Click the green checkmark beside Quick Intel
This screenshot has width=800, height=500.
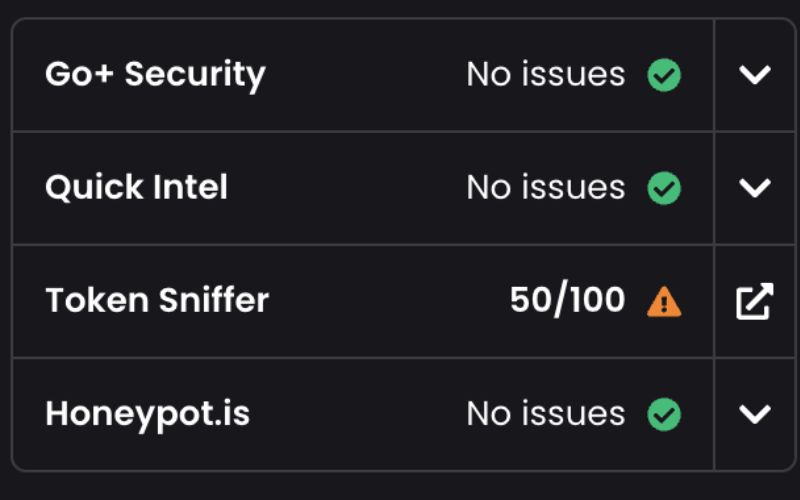[664, 188]
